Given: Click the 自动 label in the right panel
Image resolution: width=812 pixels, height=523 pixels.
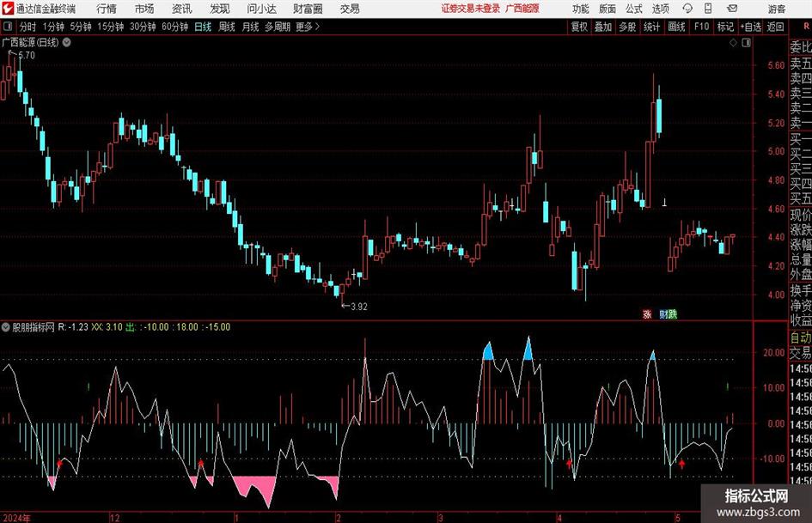Looking at the screenshot, I should click(x=801, y=338).
